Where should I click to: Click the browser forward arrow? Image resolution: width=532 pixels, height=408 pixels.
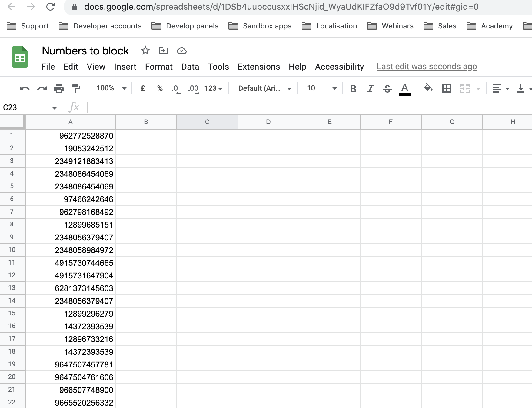click(x=31, y=7)
